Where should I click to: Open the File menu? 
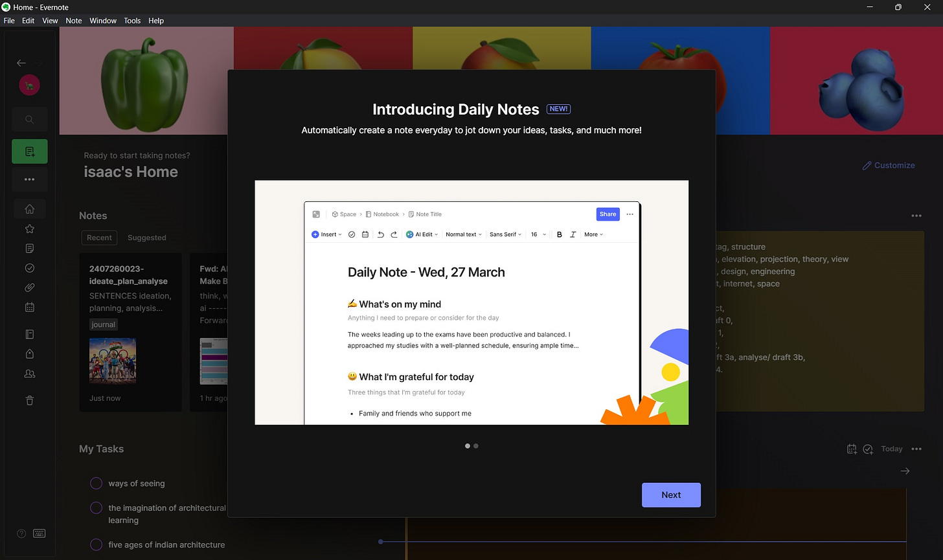point(9,21)
